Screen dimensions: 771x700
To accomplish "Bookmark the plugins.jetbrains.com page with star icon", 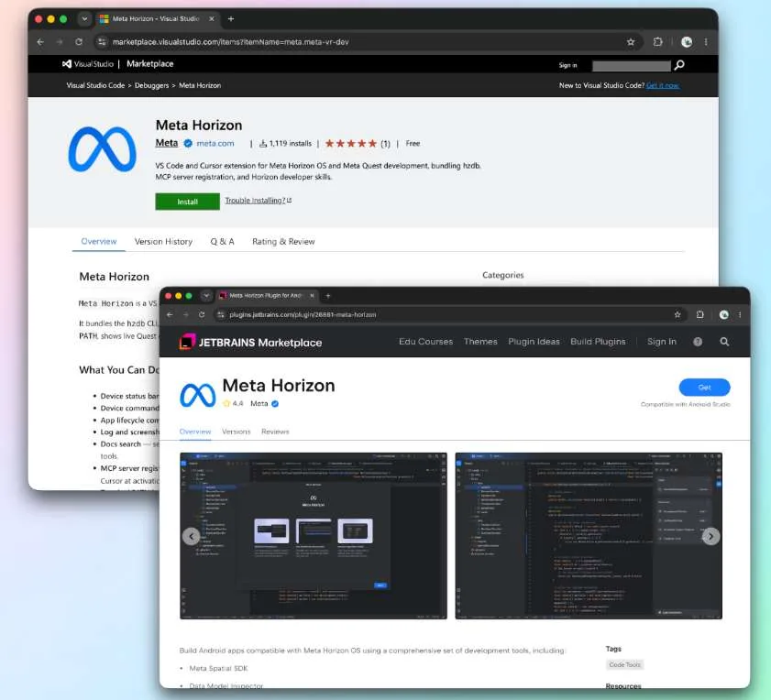I will pyautogui.click(x=677, y=314).
